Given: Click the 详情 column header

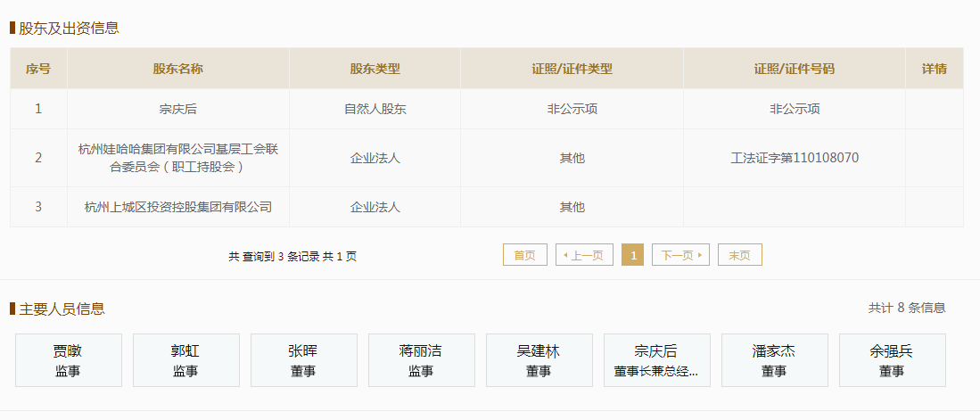Looking at the screenshot, I should [x=934, y=69].
